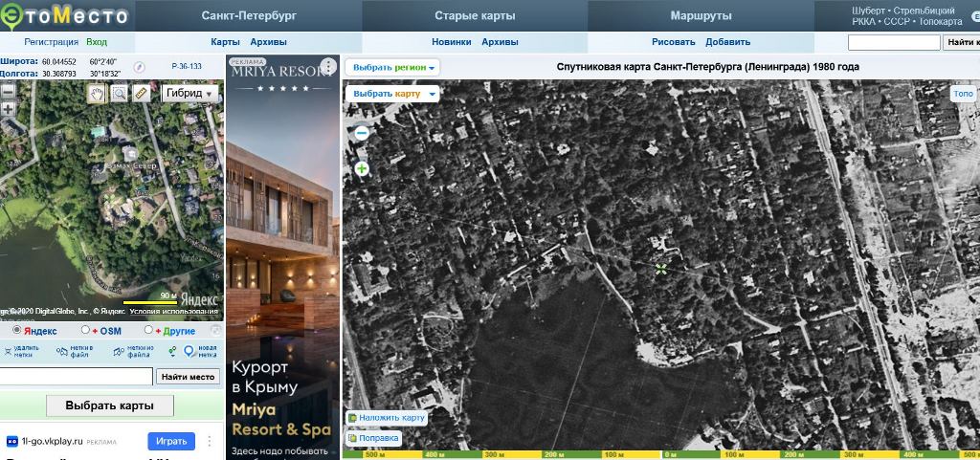Zoom out on the small Yandex map
This screenshot has height=460, width=980.
point(8,91)
